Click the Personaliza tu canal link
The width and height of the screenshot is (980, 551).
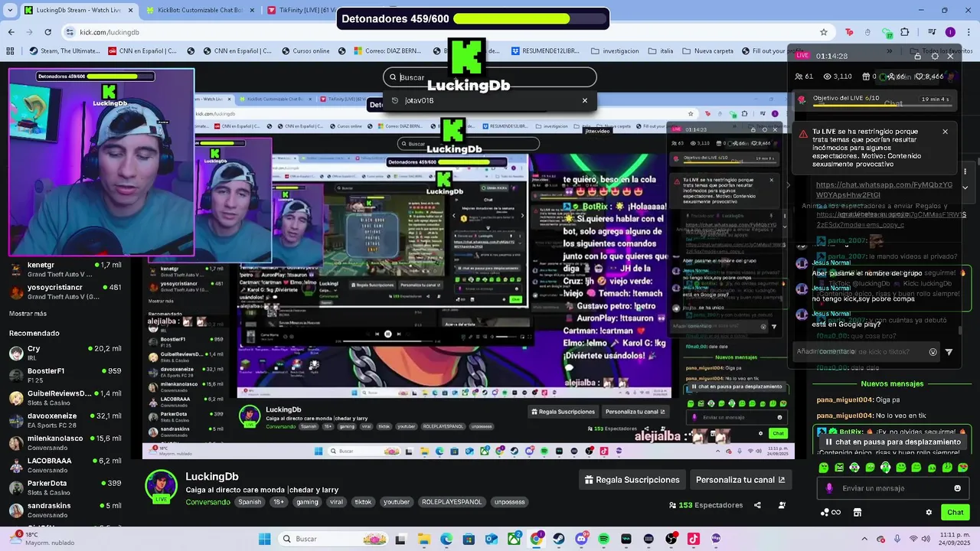[x=740, y=480]
